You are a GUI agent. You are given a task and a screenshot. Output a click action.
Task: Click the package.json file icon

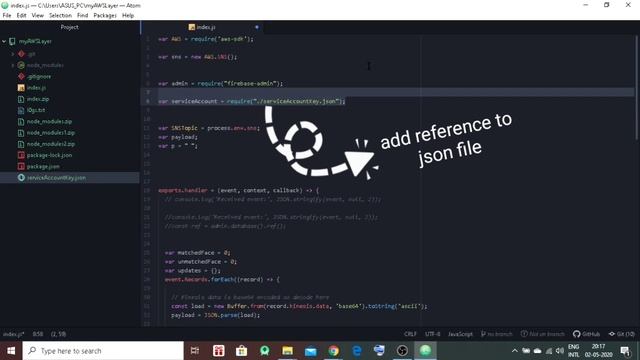21,167
